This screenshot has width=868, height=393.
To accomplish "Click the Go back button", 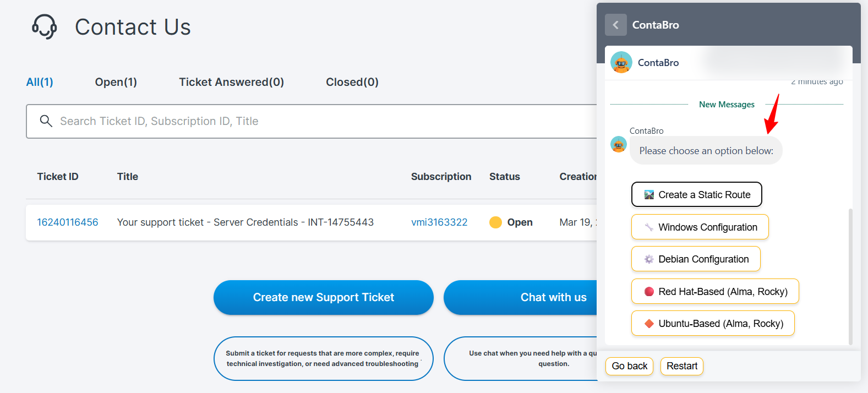I will coord(629,366).
